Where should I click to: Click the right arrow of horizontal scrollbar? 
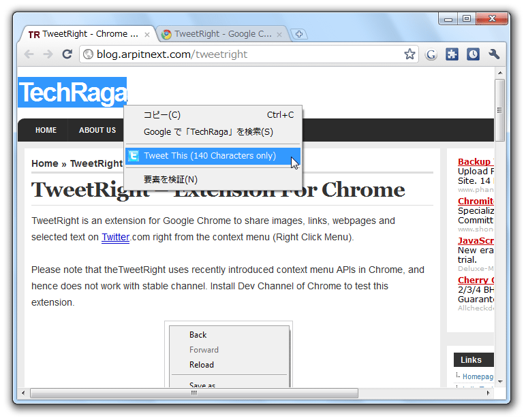(489, 393)
